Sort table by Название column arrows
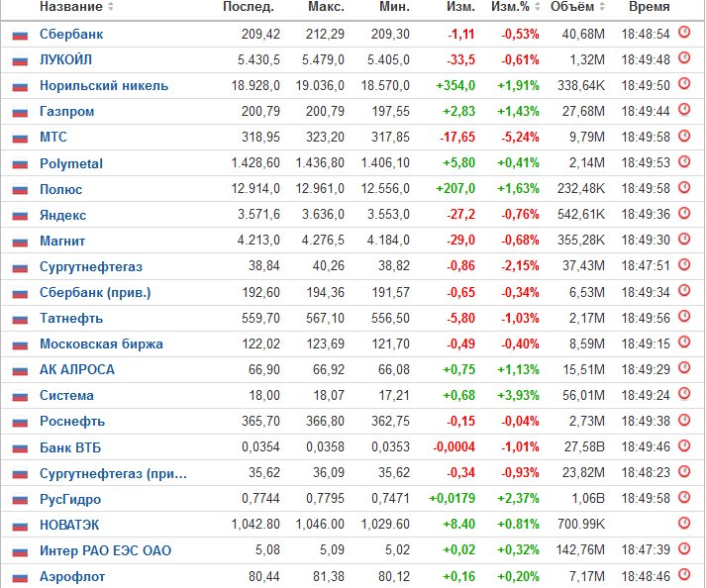Screen dimensions: 706x588 pyautogui.click(x=111, y=7)
